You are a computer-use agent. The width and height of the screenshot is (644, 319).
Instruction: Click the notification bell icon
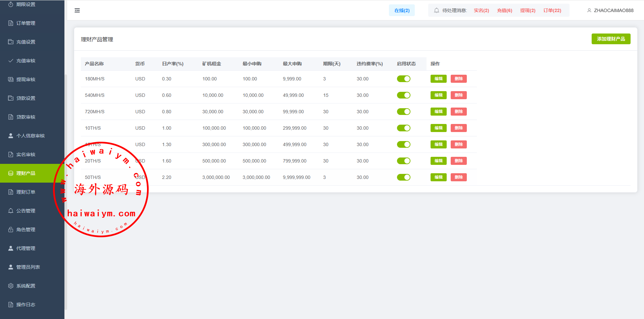pyautogui.click(x=436, y=10)
